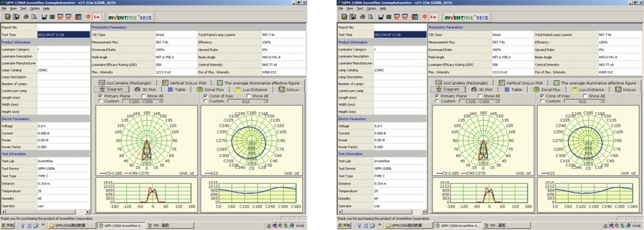
Task: Uncheck Cone of max checkbox in left window
Action: tap(205, 96)
